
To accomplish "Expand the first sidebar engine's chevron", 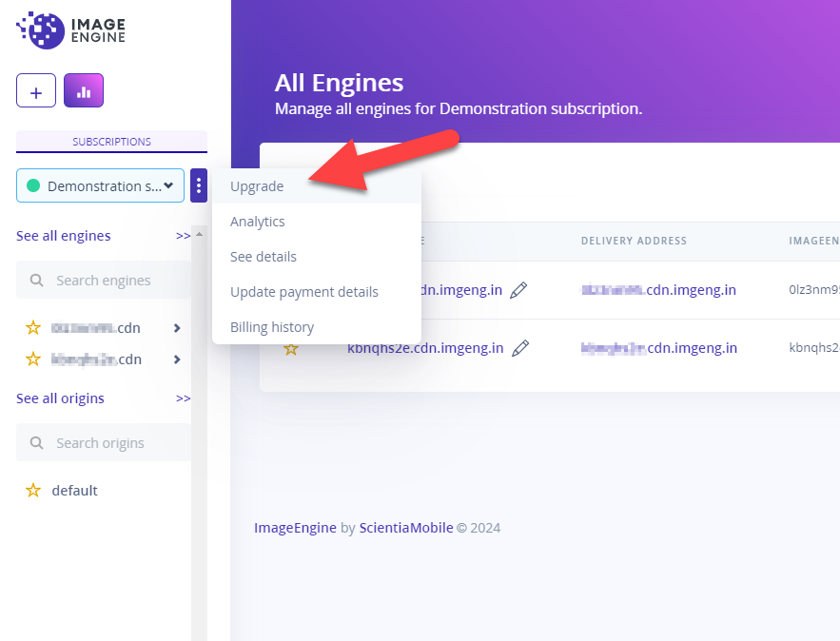I will coord(177,328).
